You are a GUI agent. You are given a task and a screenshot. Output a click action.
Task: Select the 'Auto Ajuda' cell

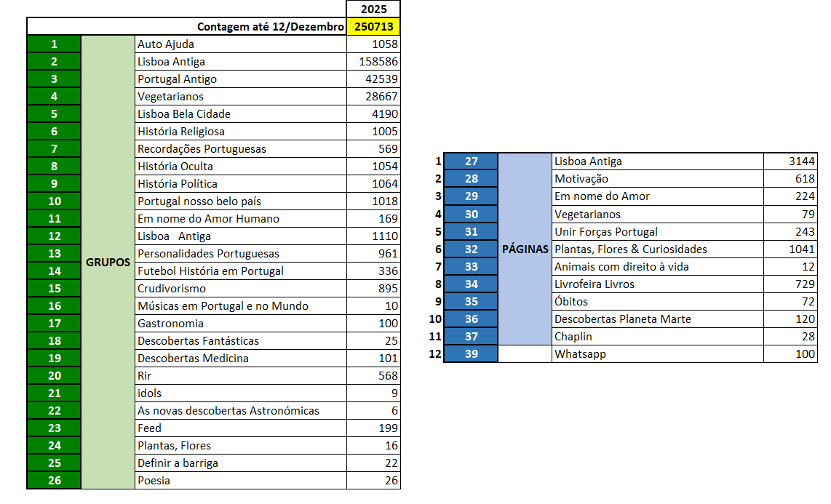(x=240, y=44)
